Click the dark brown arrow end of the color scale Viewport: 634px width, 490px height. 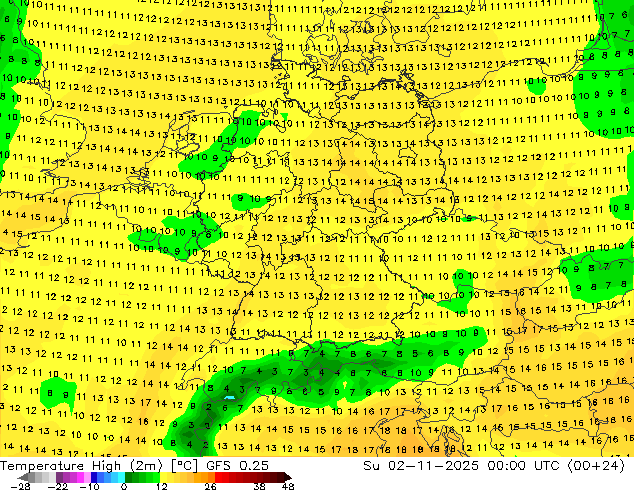[288, 477]
